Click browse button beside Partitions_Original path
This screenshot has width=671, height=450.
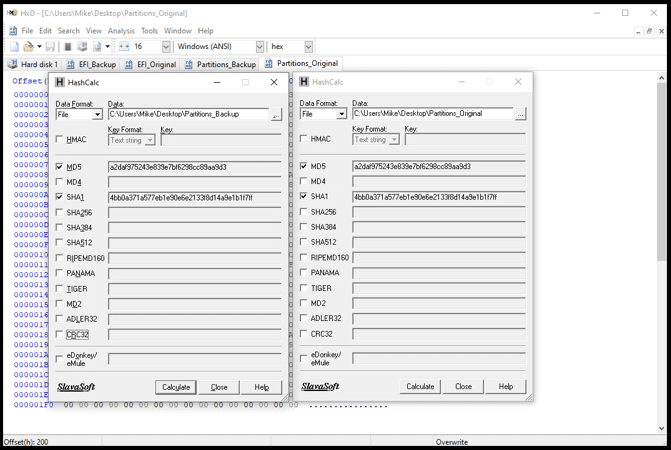[520, 114]
